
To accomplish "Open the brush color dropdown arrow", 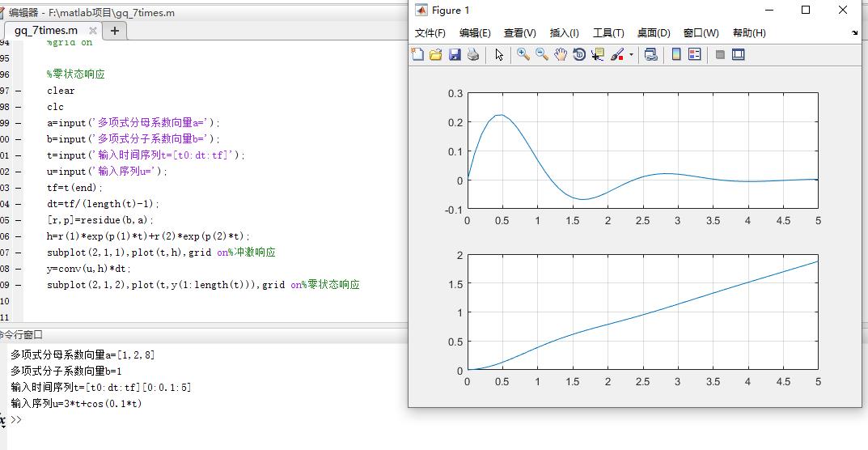I will coord(631,55).
